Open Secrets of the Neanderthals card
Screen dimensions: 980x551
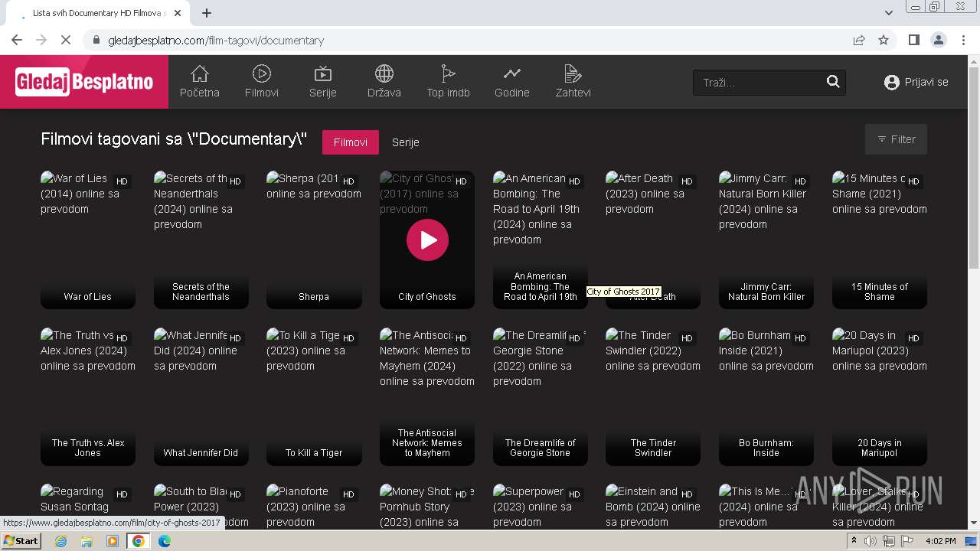click(x=201, y=240)
